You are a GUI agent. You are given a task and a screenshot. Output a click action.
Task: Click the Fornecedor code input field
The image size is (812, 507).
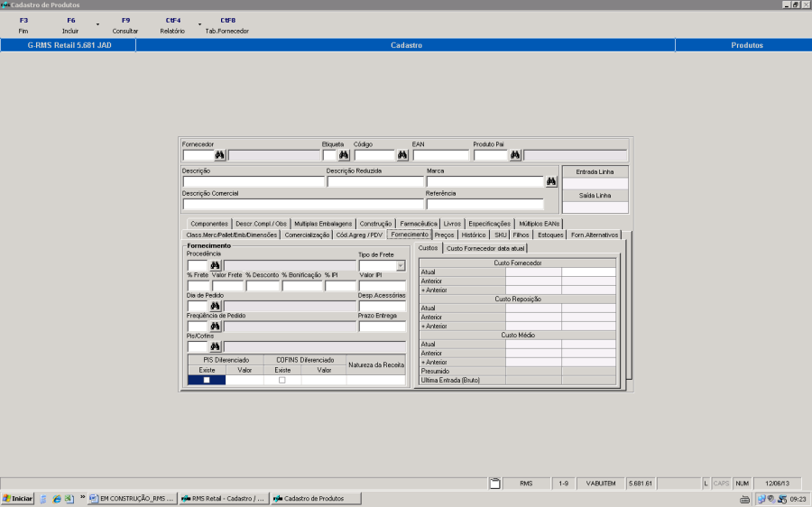click(198, 155)
